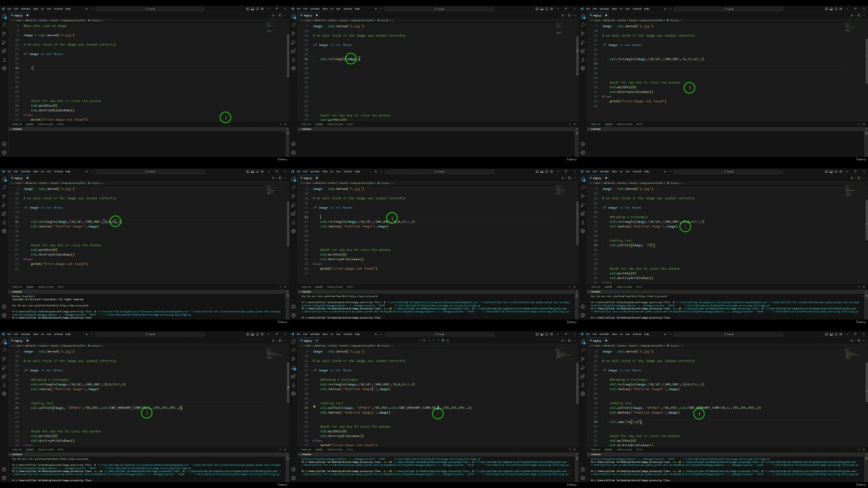Customize Layout icon in the putText 'OP' frame

pyautogui.click(x=841, y=171)
